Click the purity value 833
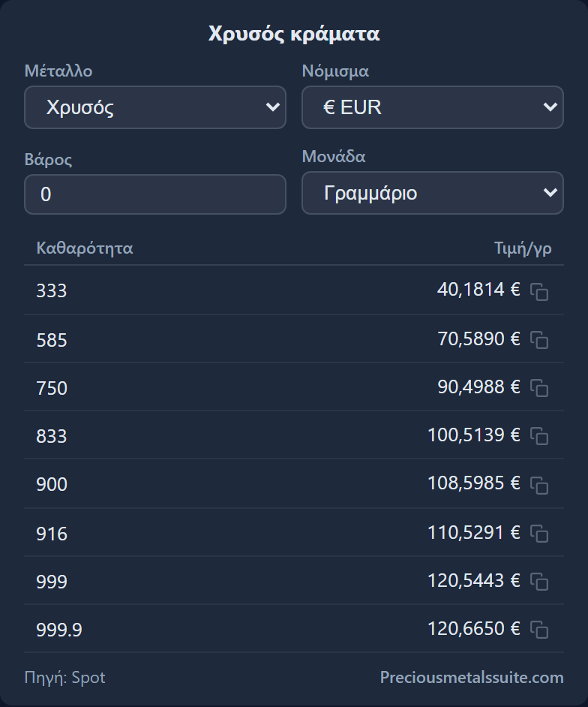The height and width of the screenshot is (707, 588). tap(51, 437)
